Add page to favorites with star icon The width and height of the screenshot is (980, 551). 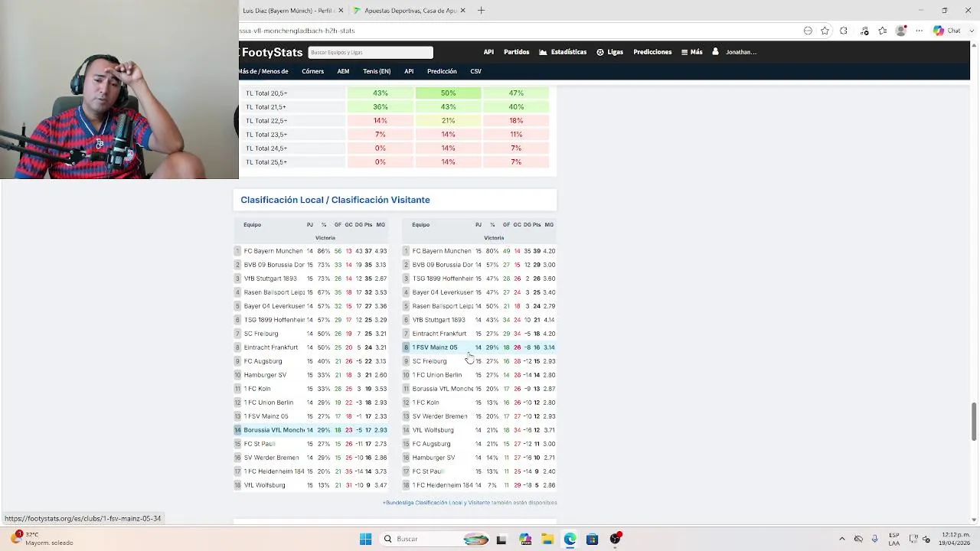[x=825, y=31]
